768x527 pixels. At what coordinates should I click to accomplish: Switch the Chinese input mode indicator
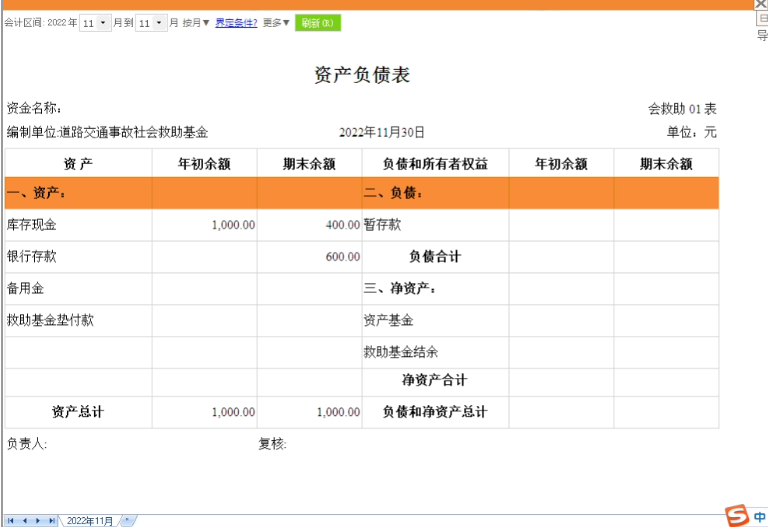760,517
